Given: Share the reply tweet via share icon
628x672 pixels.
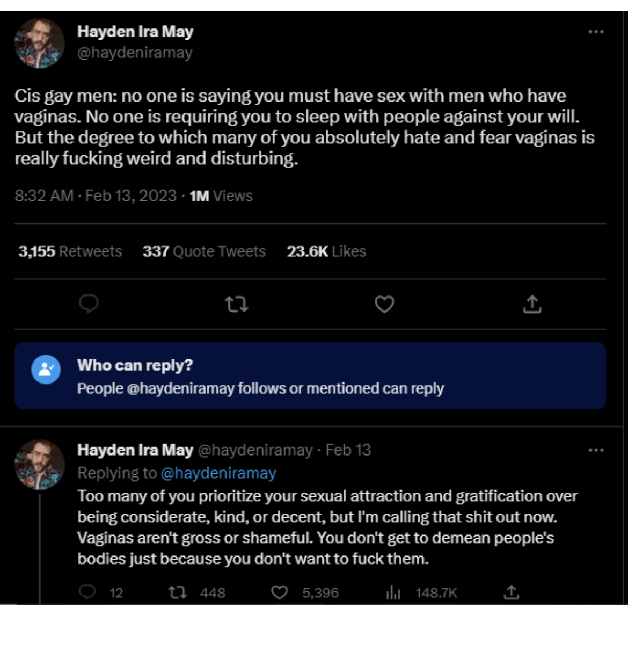Looking at the screenshot, I should [512, 592].
